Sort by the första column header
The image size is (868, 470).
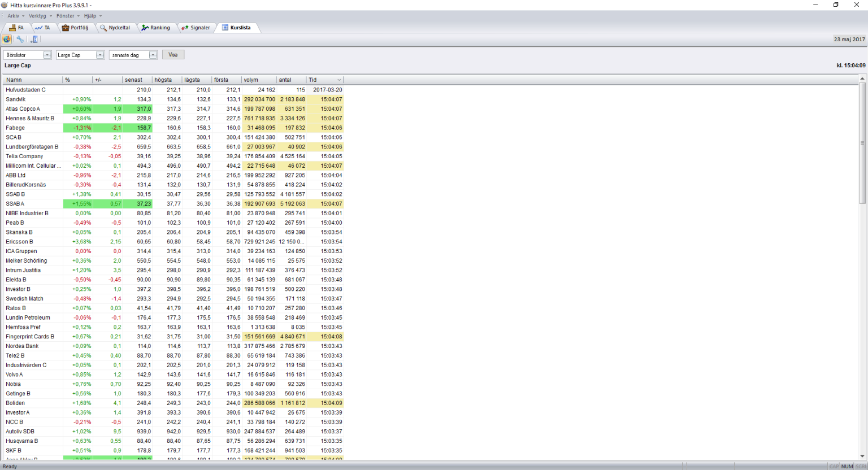point(227,80)
